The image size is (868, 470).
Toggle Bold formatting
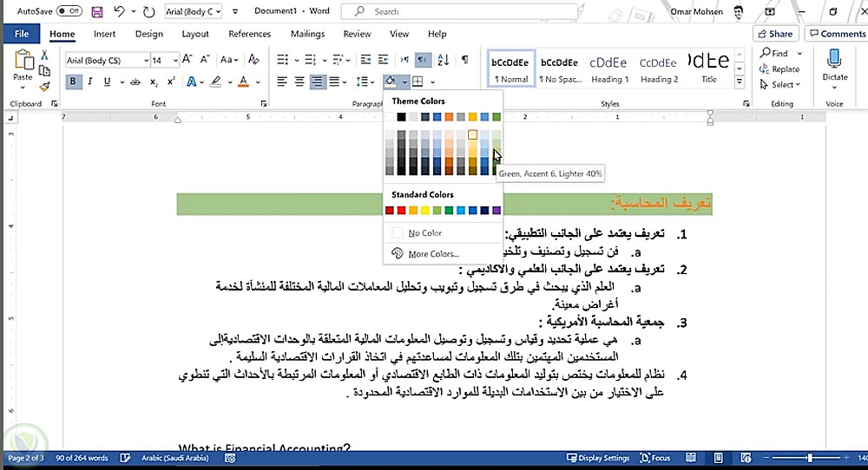pos(73,82)
